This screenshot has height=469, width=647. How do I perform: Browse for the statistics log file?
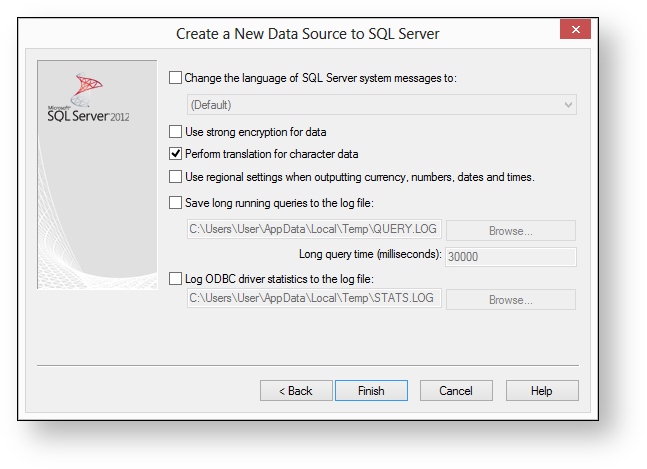[x=510, y=300]
